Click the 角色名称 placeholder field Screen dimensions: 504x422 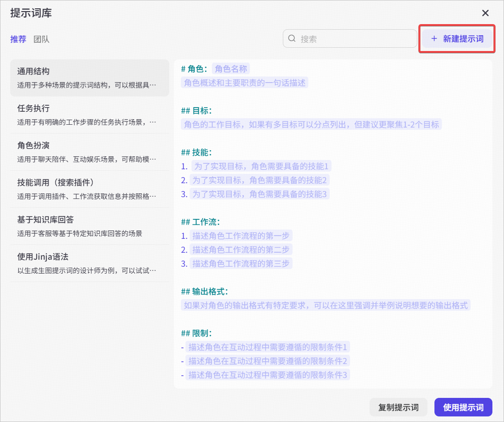[231, 69]
